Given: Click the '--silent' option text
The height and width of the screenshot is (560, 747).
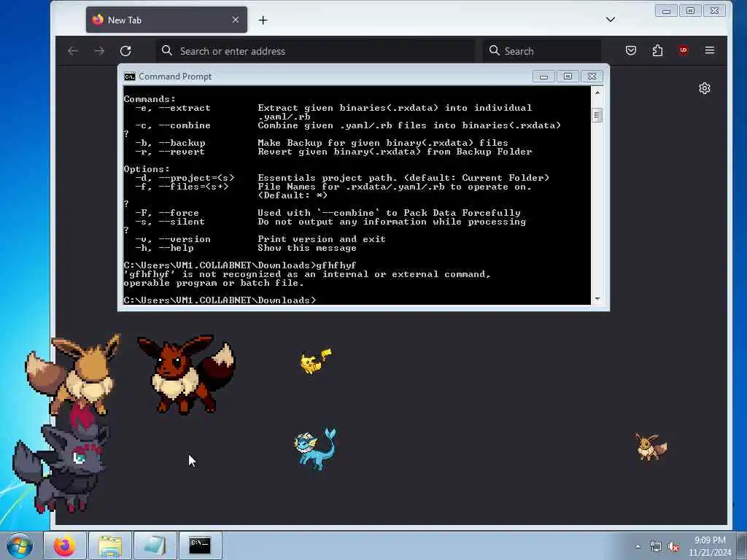Looking at the screenshot, I should pos(182,222).
